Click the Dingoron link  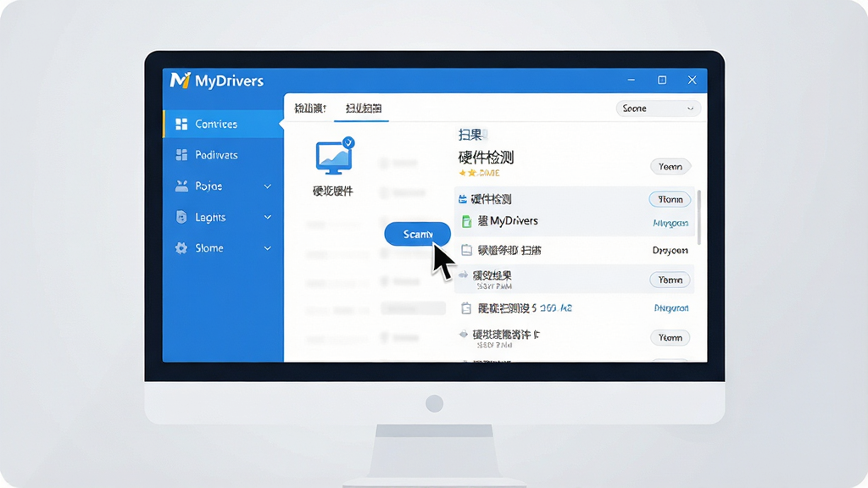pyautogui.click(x=671, y=308)
